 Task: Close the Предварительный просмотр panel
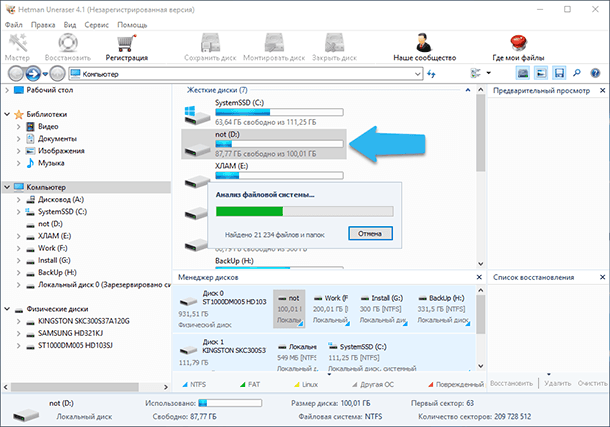click(603, 90)
